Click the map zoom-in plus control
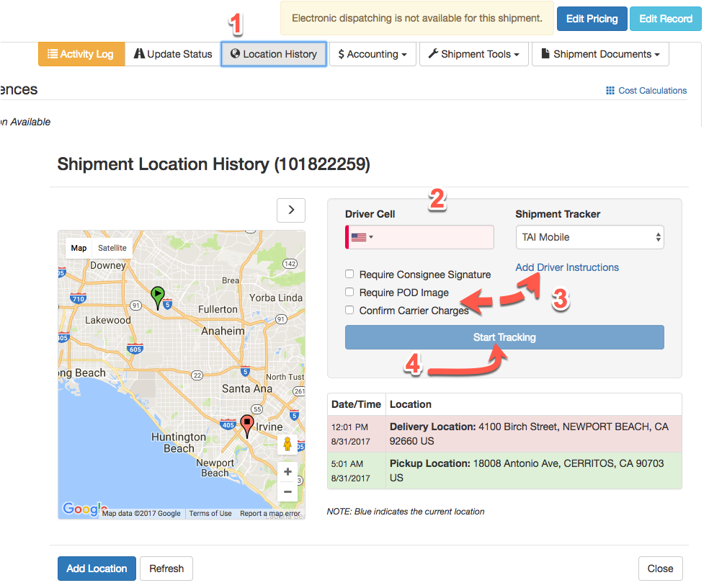 287,471
